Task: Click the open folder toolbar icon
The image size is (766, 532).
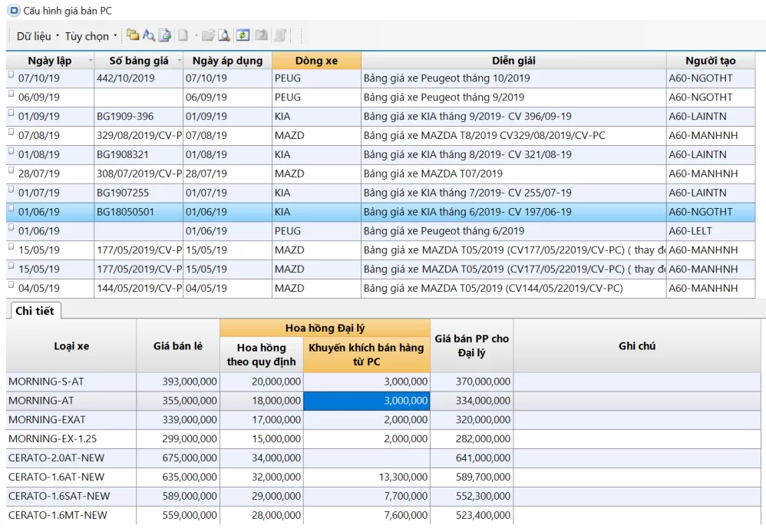Action: [208, 35]
